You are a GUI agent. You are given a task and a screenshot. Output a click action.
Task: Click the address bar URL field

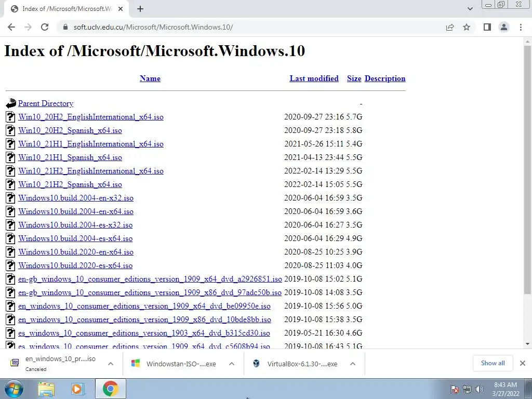click(x=251, y=27)
